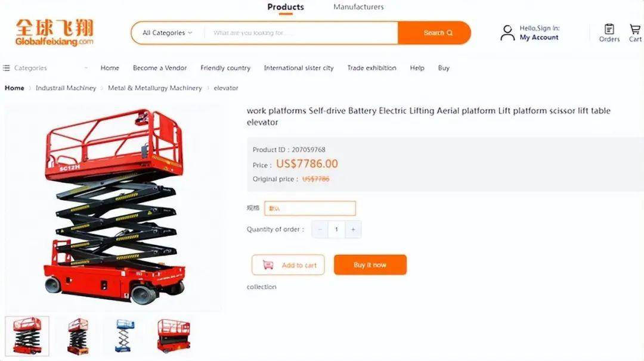Image resolution: width=644 pixels, height=361 pixels.
Task: Switch to the Manufacturers tab
Action: [x=358, y=7]
